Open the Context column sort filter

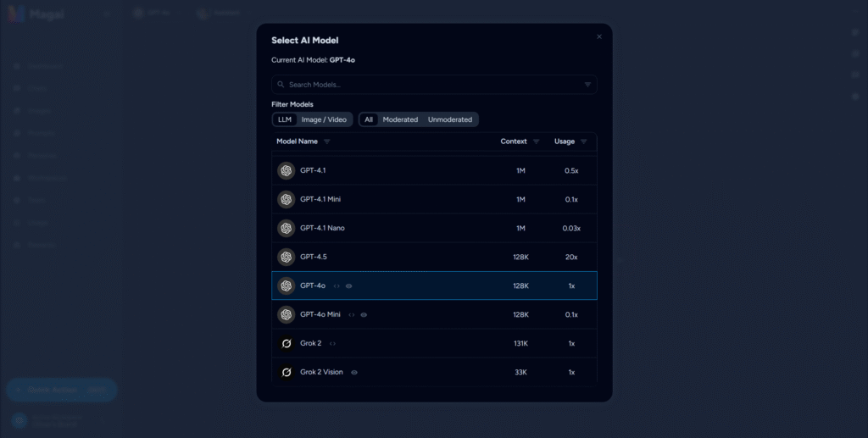tap(536, 141)
